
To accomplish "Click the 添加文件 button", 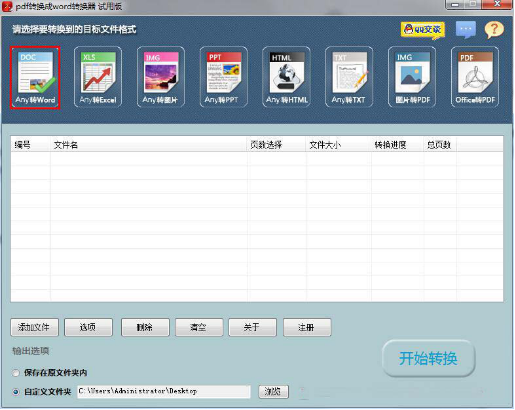I will pos(34,327).
